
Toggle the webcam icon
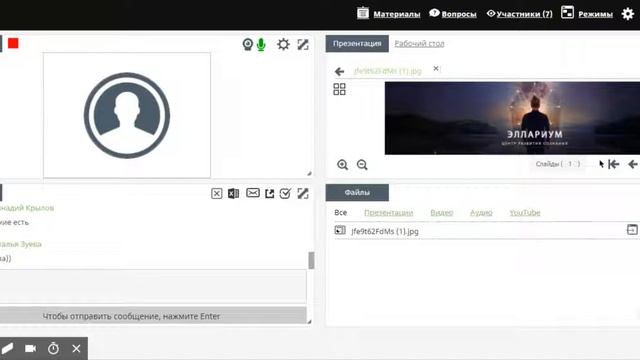pos(247,44)
